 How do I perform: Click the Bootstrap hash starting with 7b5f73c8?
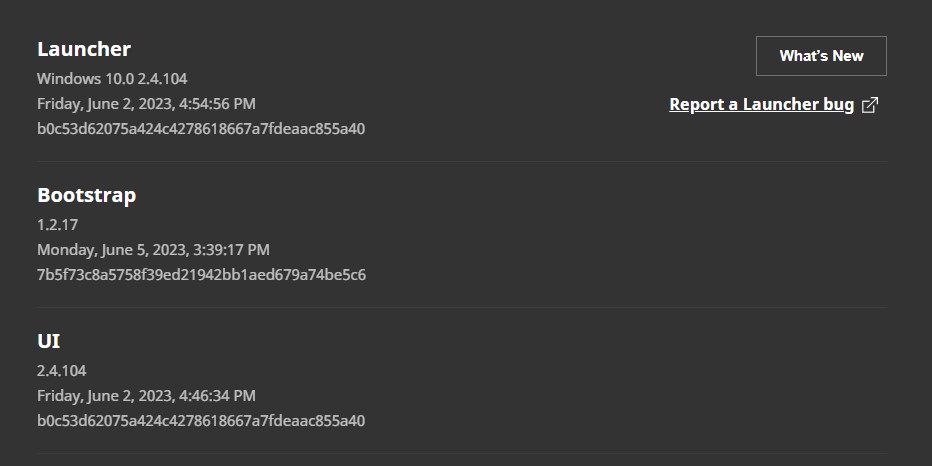point(201,274)
